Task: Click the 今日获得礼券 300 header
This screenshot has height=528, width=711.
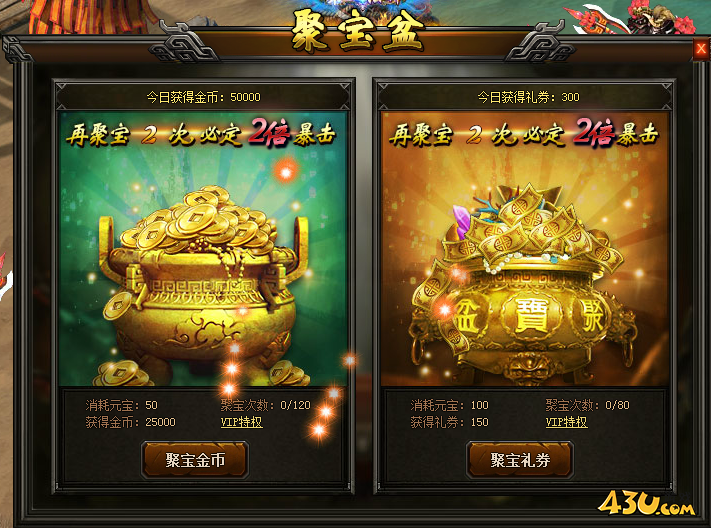Action: (528, 97)
